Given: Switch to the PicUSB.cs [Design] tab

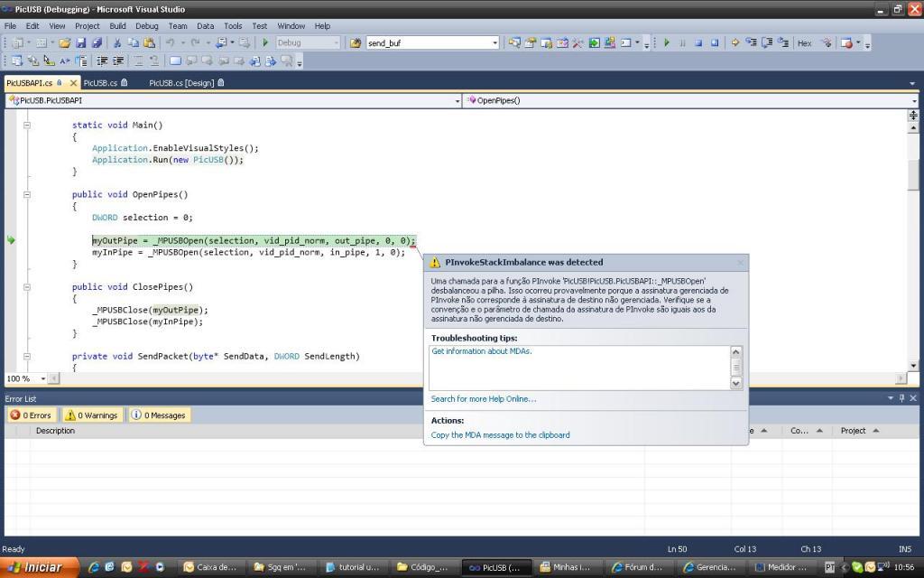Looking at the screenshot, I should [x=186, y=82].
